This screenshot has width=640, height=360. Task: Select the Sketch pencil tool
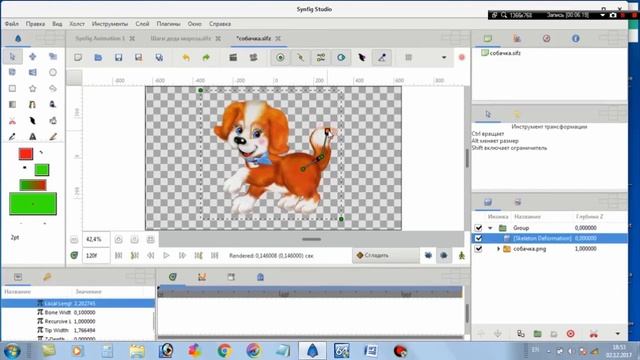pos(53,137)
